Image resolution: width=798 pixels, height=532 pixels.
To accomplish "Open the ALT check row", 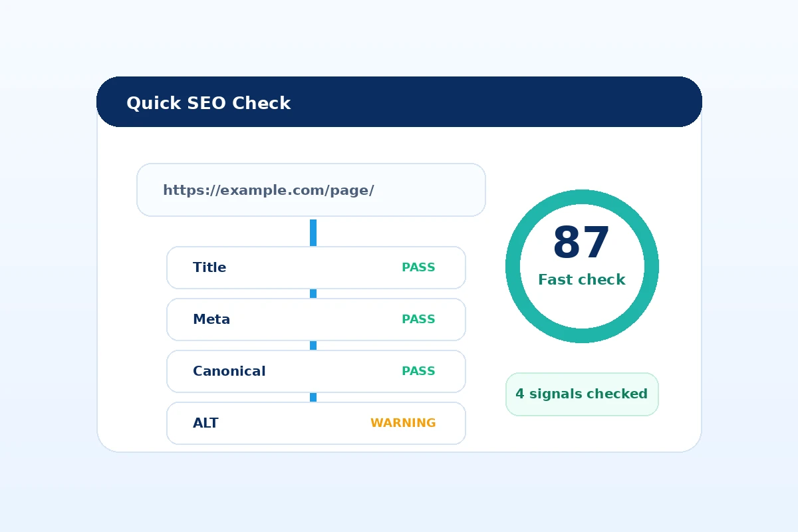I will (x=316, y=423).
